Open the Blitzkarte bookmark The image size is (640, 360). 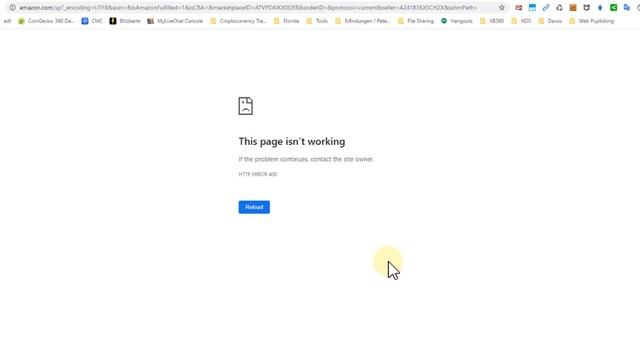coord(125,21)
